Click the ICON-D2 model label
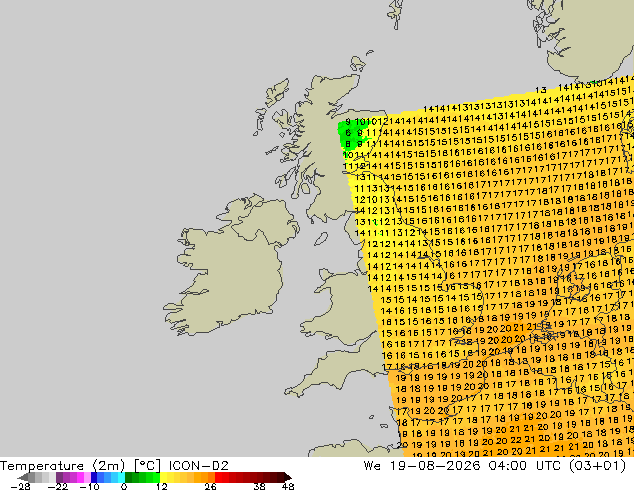The height and width of the screenshot is (490, 634). [x=199, y=466]
